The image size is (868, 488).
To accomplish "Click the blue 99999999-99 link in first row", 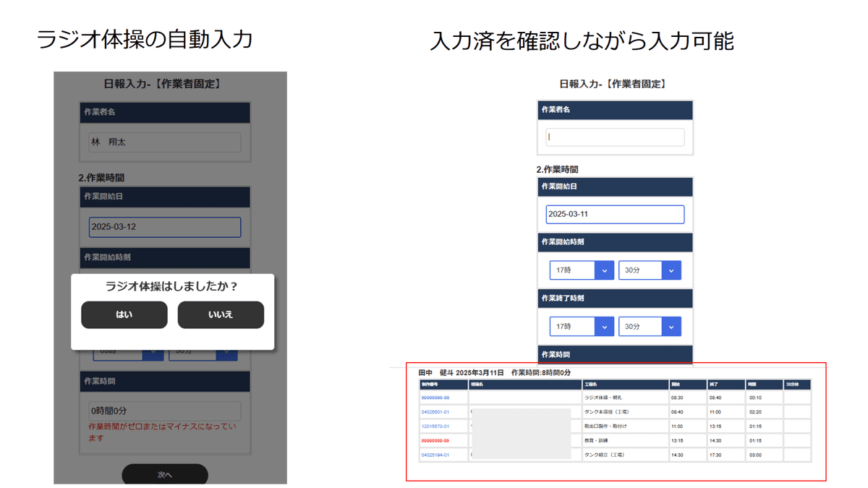I will coord(435,398).
